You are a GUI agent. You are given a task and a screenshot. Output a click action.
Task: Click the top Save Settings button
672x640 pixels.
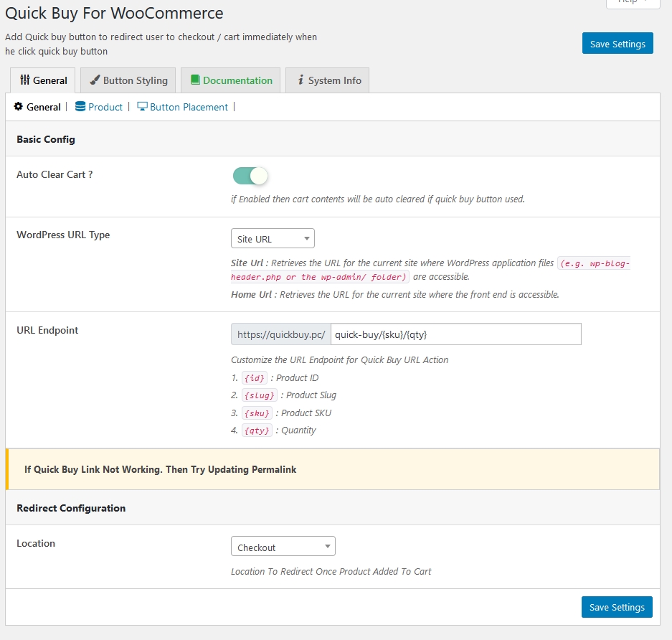[x=617, y=43]
